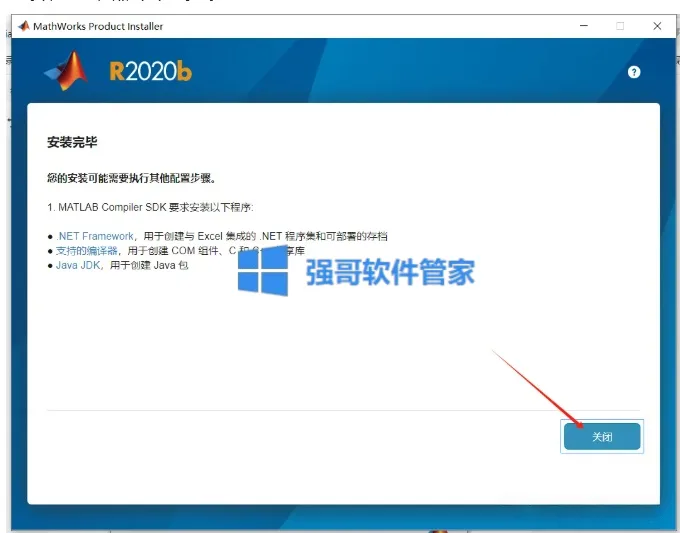Select the 安装完毕 heading text
Viewport: 680px width, 533px height.
click(x=72, y=142)
